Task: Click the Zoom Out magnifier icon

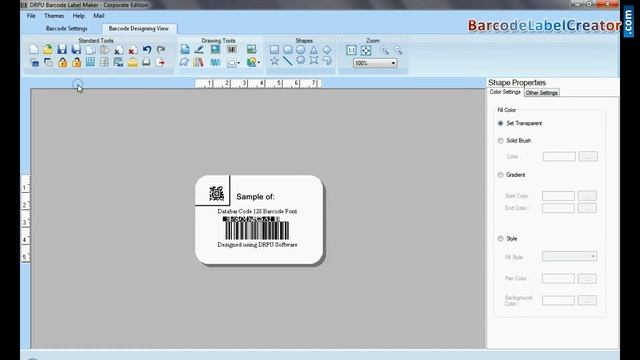Action: pyautogui.click(x=398, y=50)
